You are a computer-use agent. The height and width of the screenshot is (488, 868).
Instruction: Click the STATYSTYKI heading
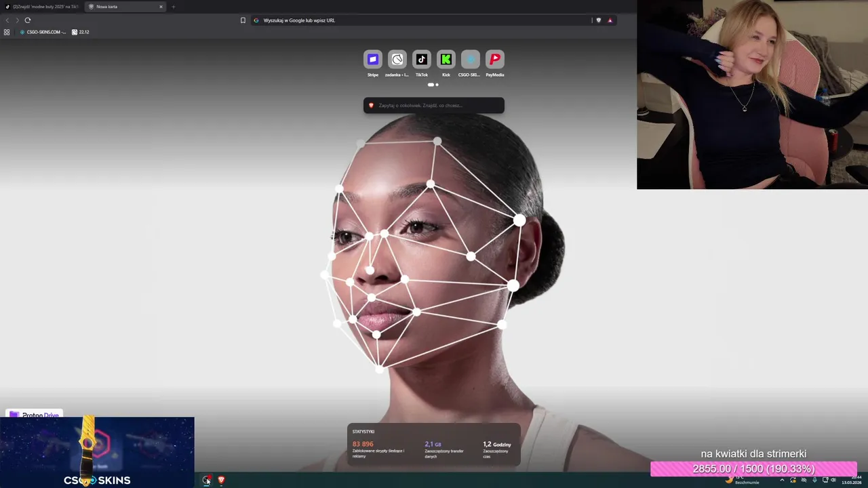click(x=363, y=432)
